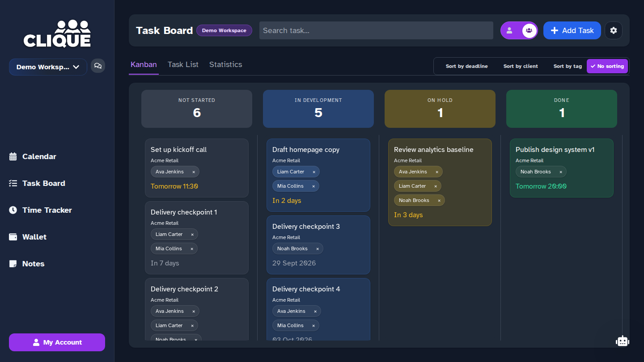Select the No sorting option

pos(607,66)
